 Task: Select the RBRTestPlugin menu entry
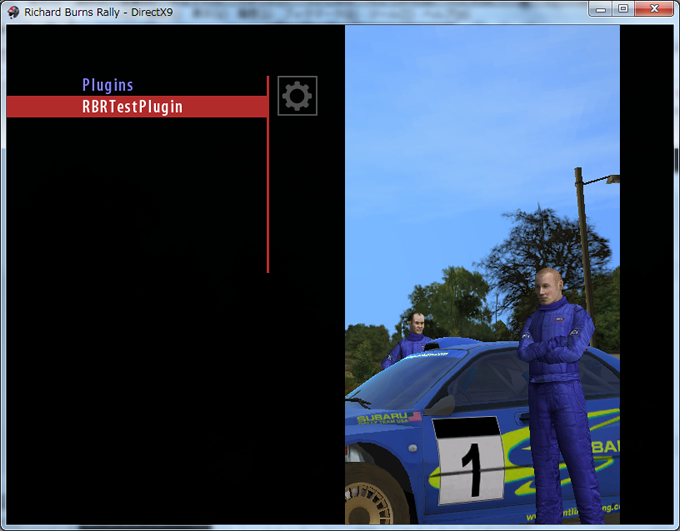[137, 107]
